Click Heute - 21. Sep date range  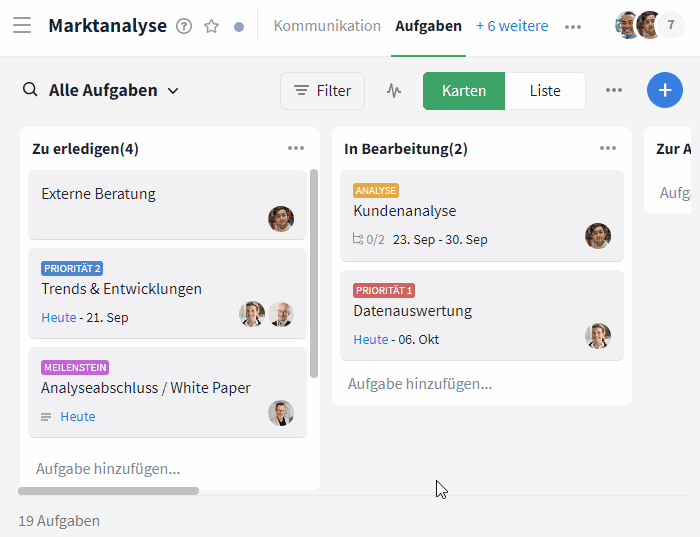tap(85, 317)
